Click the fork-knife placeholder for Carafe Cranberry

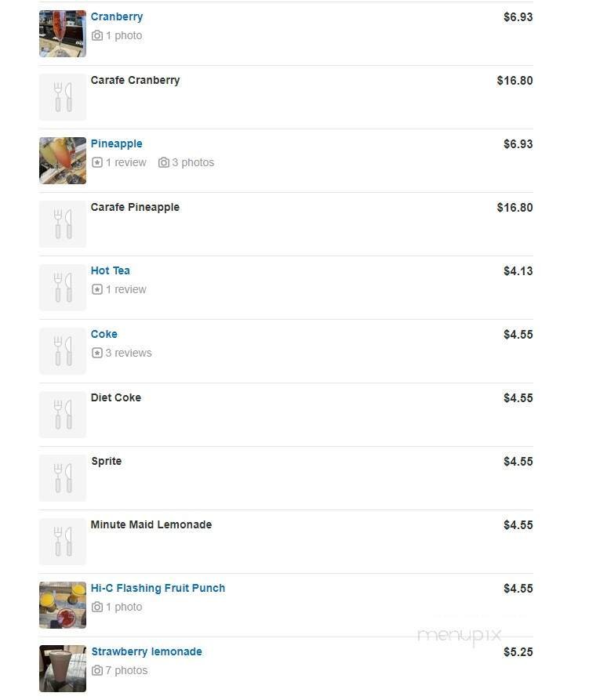click(63, 97)
